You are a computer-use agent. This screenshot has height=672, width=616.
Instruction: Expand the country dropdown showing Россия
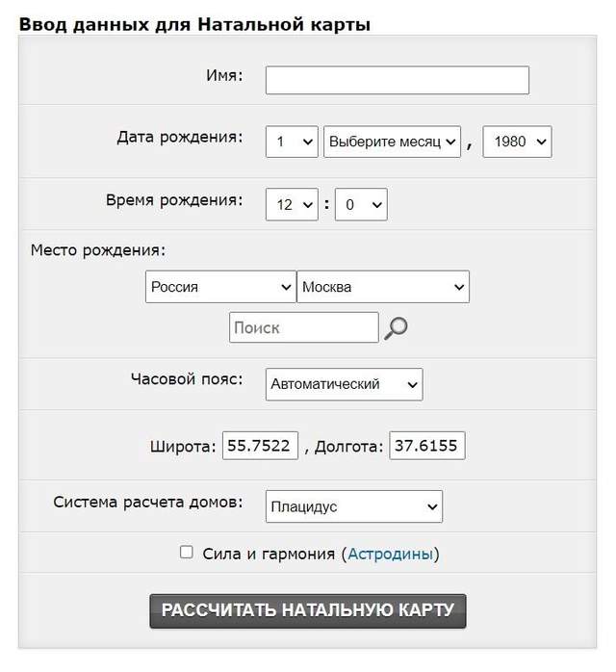point(220,287)
